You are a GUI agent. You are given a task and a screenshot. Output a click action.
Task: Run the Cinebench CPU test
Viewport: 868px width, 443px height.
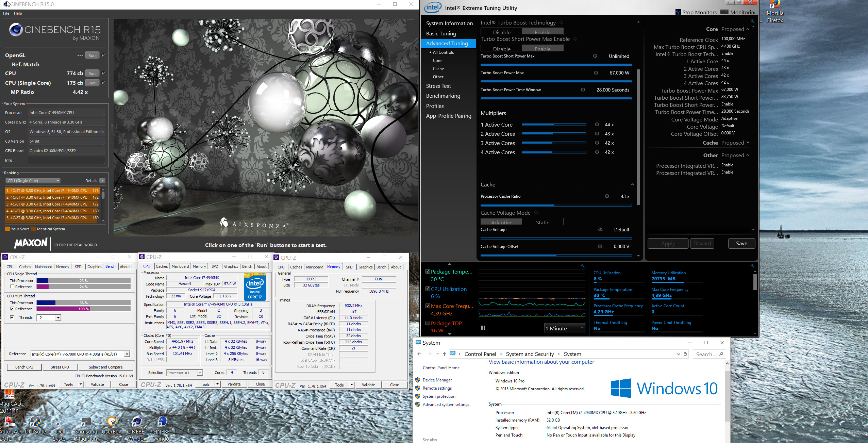coord(92,73)
